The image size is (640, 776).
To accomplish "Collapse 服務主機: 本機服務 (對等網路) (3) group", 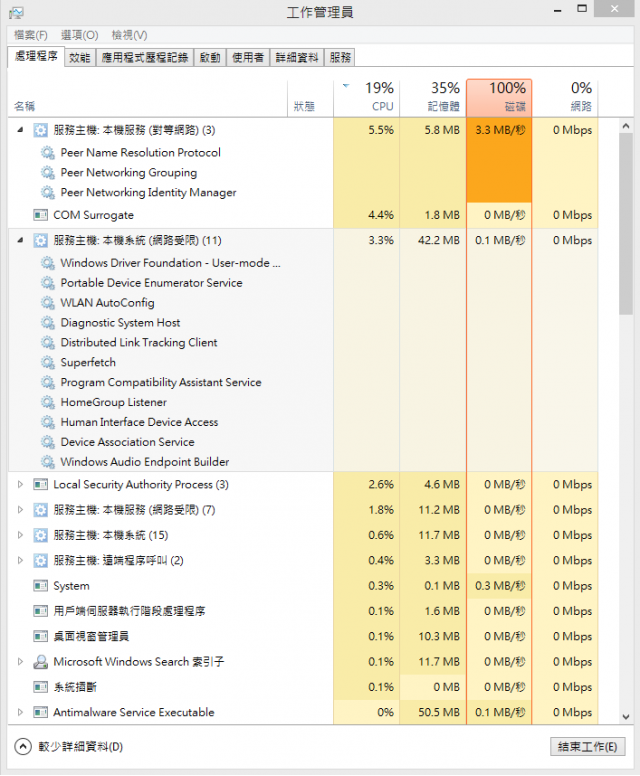I will (x=20, y=130).
